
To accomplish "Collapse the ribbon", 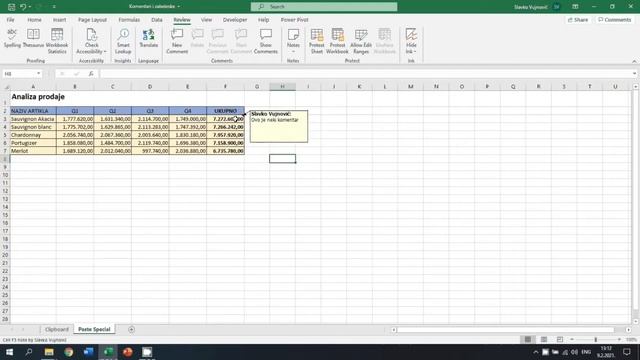I will (x=634, y=61).
